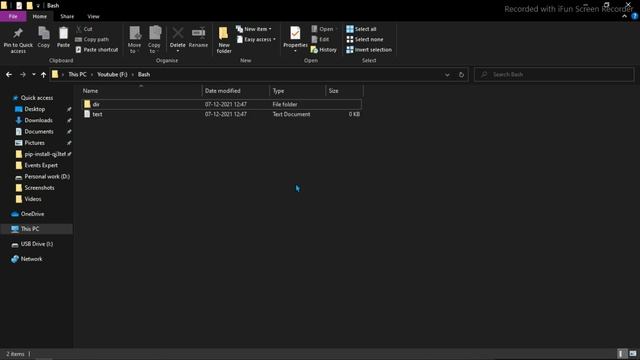The image size is (640, 360).
Task: Collapse the ribbon with chevron arrow
Action: click(x=624, y=16)
